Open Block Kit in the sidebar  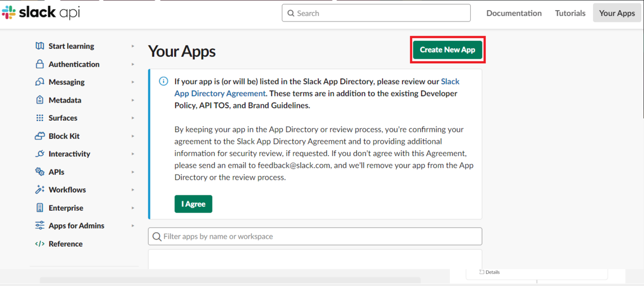[x=64, y=136]
